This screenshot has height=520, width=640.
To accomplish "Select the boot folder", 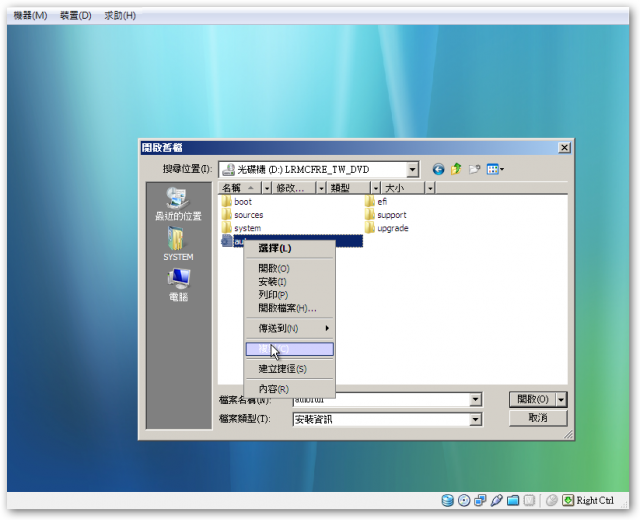I will click(x=237, y=202).
